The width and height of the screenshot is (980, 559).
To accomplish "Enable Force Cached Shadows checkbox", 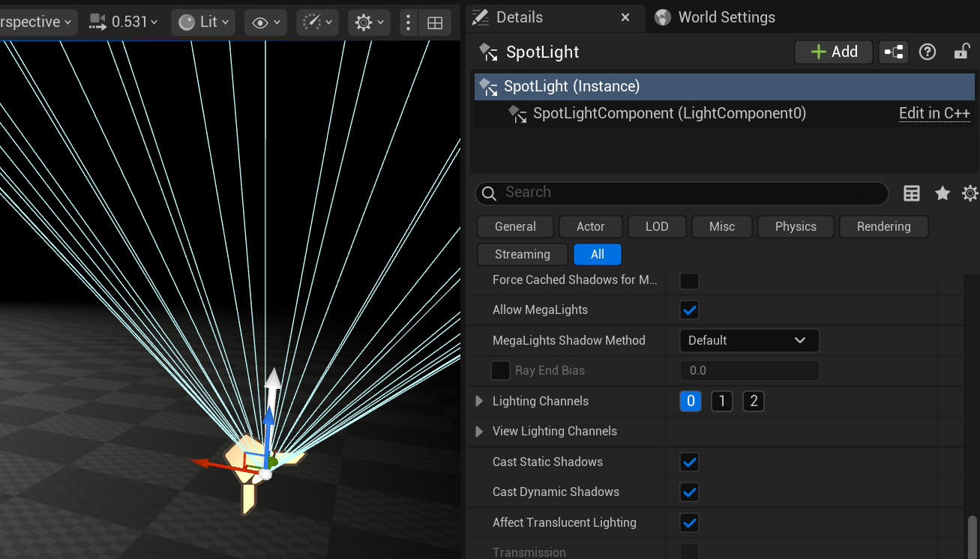I will 689,280.
